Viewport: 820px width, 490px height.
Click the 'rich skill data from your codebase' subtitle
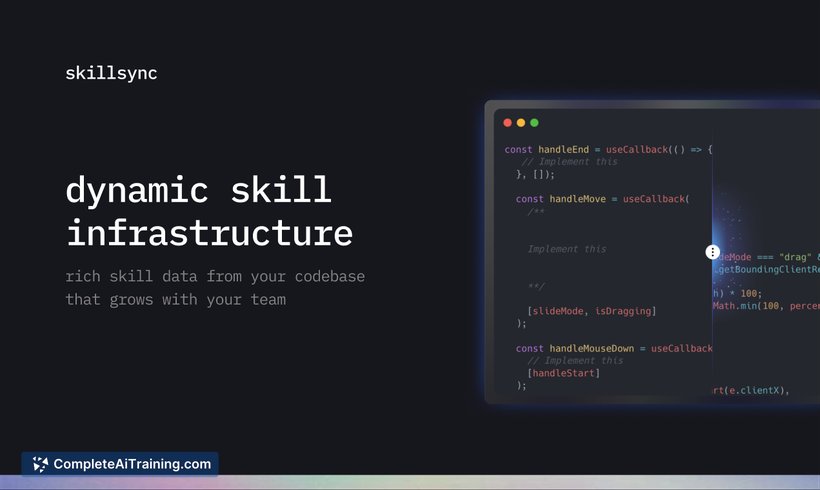215,276
